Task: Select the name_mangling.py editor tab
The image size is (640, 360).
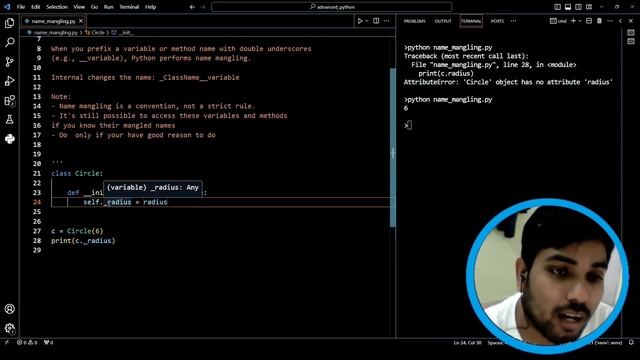Action: click(x=53, y=21)
